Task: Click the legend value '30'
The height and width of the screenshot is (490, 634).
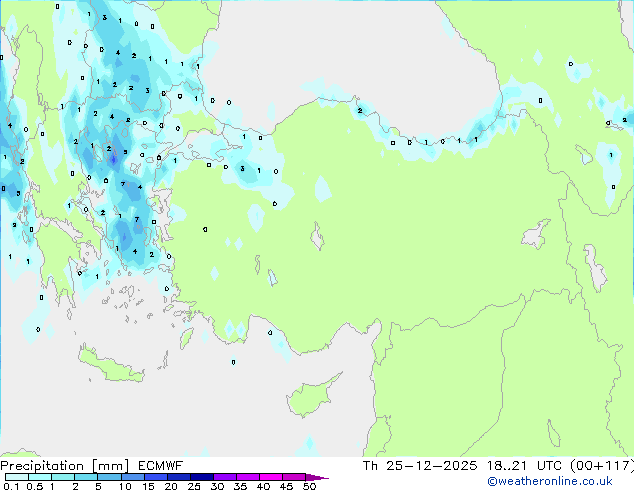Action: pyautogui.click(x=217, y=486)
